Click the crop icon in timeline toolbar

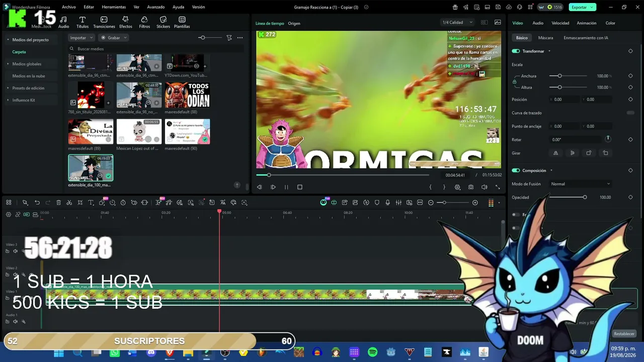coord(80,203)
